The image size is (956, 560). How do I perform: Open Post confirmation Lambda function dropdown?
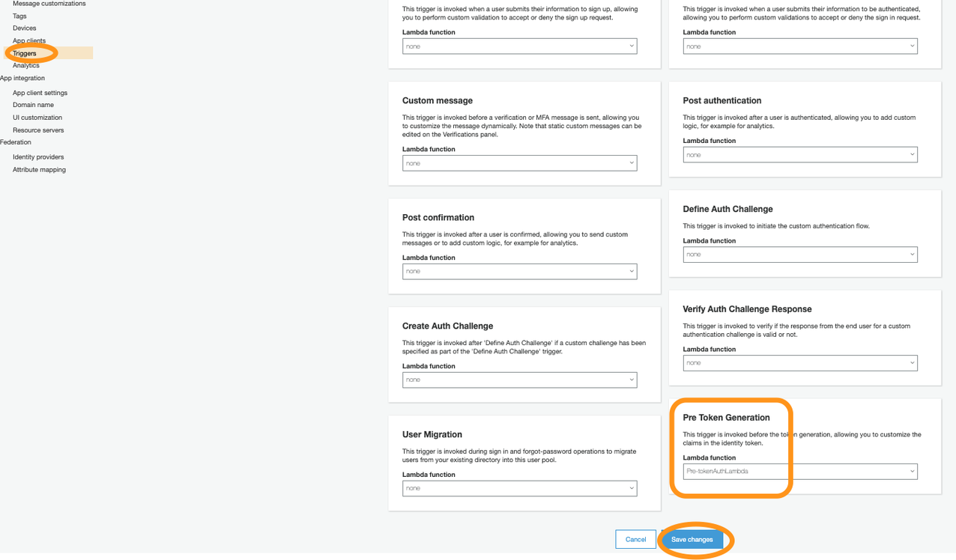click(x=519, y=272)
